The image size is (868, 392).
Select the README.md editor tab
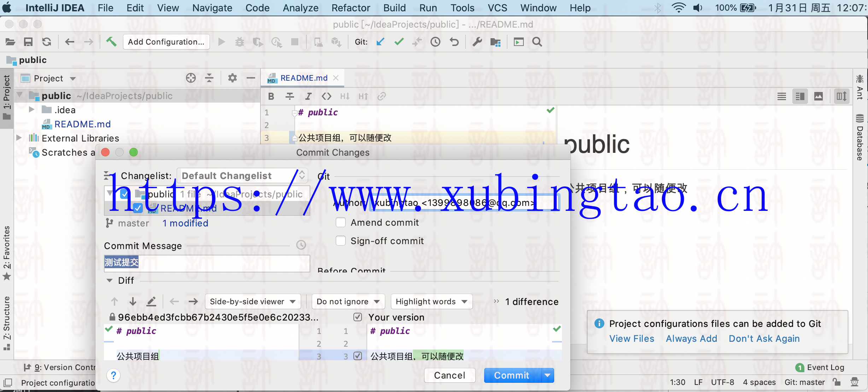303,78
